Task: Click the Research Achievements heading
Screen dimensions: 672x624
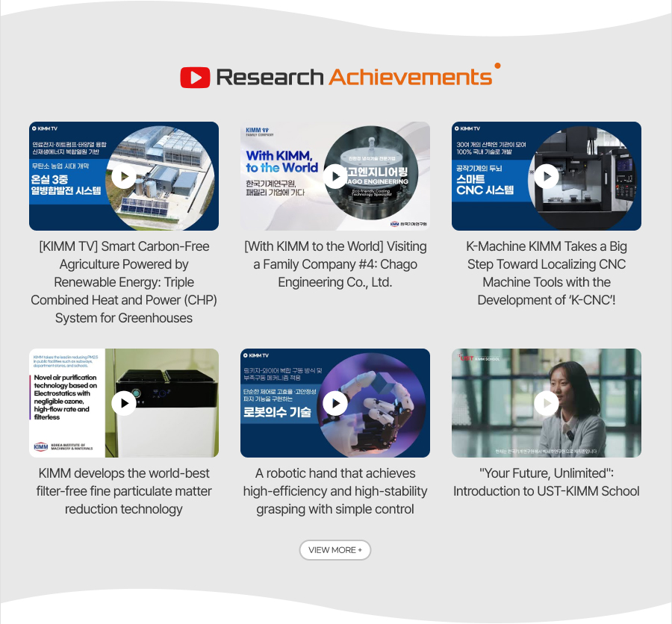Action: pyautogui.click(x=355, y=78)
